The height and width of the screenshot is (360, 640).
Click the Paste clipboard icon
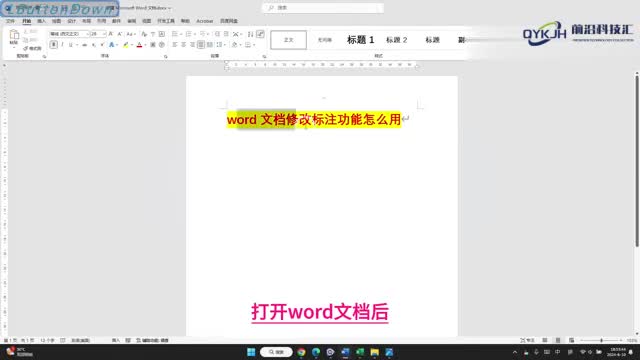[14, 34]
